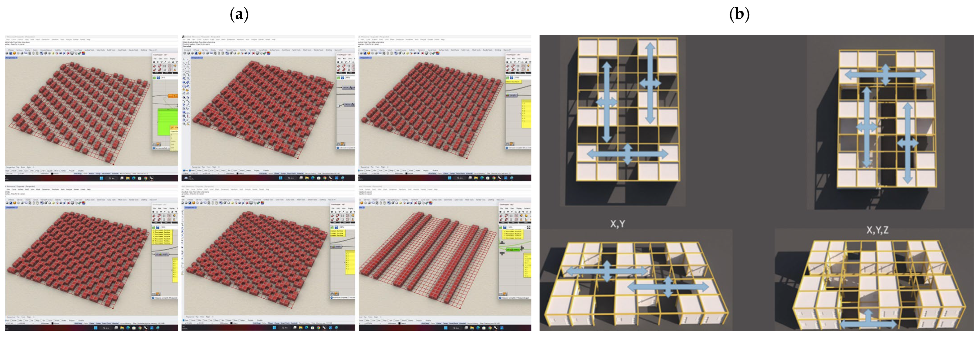Click the red X icon in the top-middle Rhino display toolbar
This screenshot has height=339, width=980.
coord(253,53)
